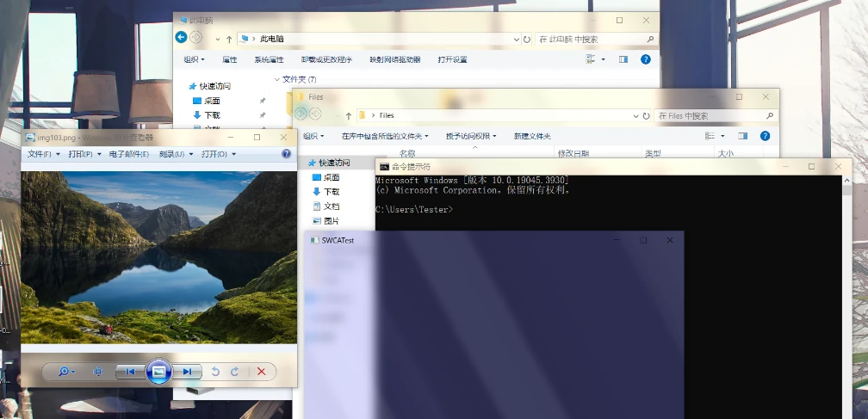Start the slideshow in Photo Viewer

pyautogui.click(x=158, y=372)
